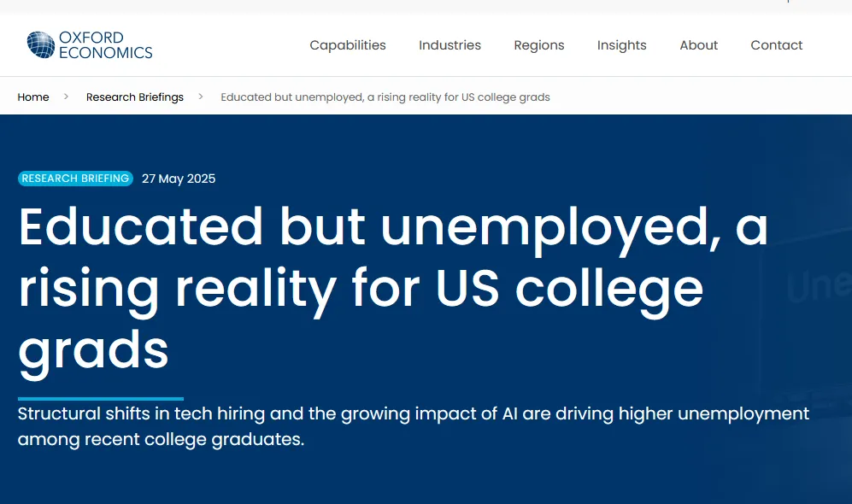The height and width of the screenshot is (504, 852).
Task: Open Research Briefings breadcrumb link
Action: [135, 97]
